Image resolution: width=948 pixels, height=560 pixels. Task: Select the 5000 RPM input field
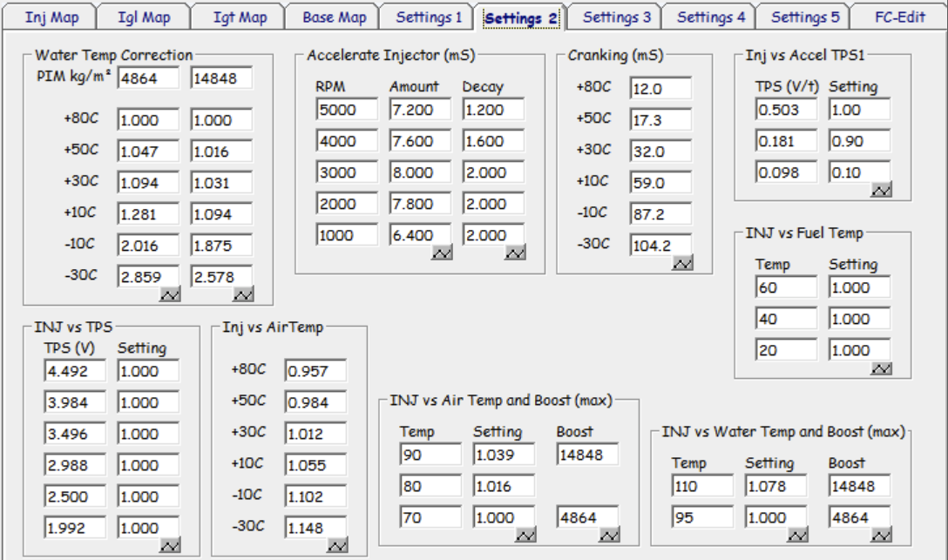pyautogui.click(x=347, y=110)
